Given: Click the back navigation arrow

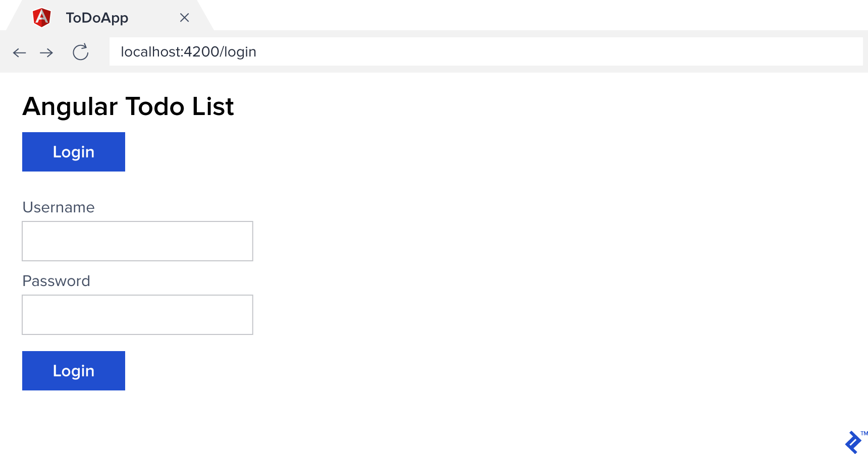Looking at the screenshot, I should click(19, 52).
